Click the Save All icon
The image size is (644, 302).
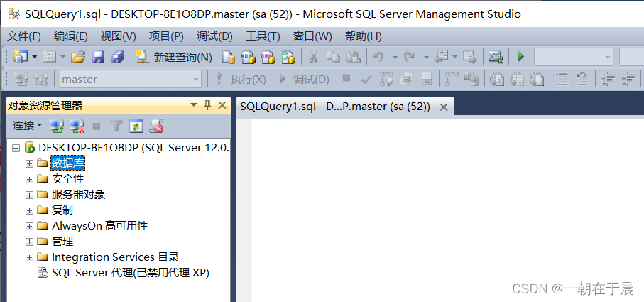[118, 57]
